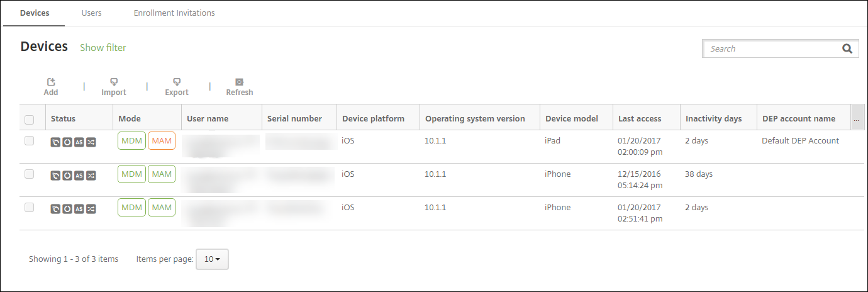Image resolution: width=868 pixels, height=292 pixels.
Task: Check the box for the 38 days inactive iPhone
Action: (29, 174)
